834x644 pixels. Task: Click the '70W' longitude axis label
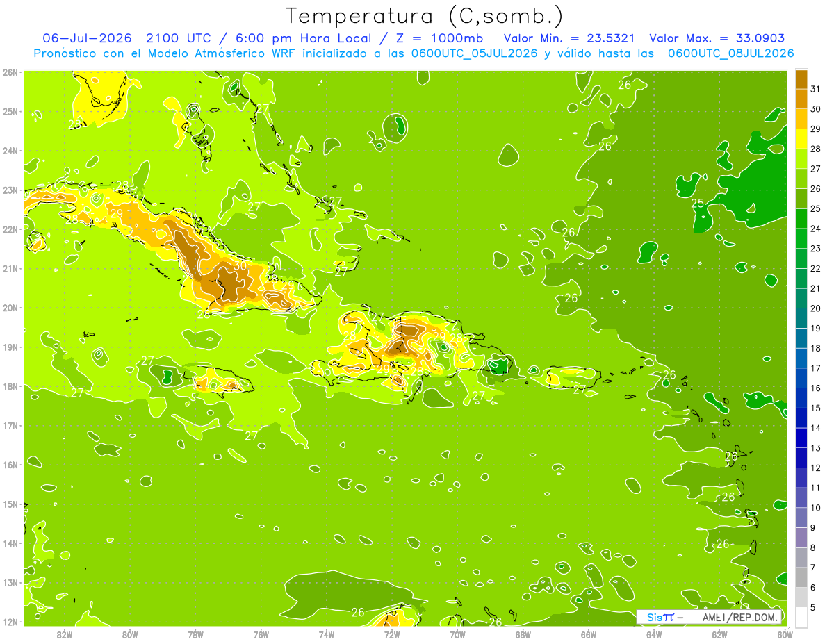457,634
